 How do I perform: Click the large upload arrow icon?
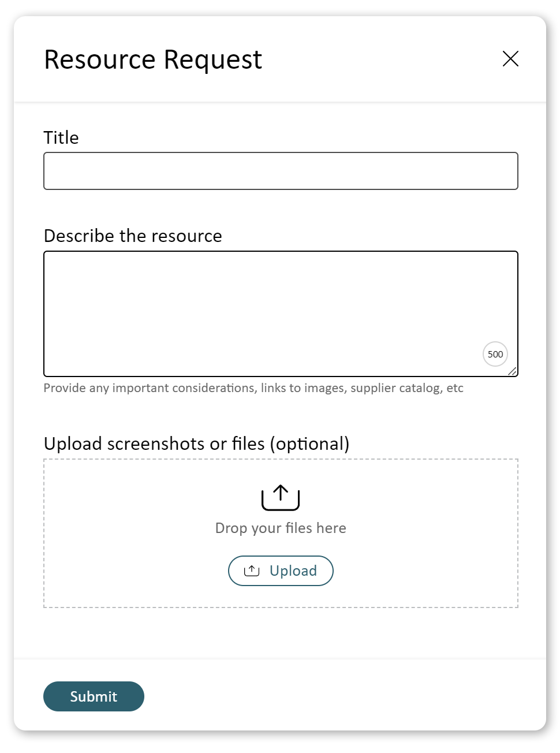pos(281,498)
